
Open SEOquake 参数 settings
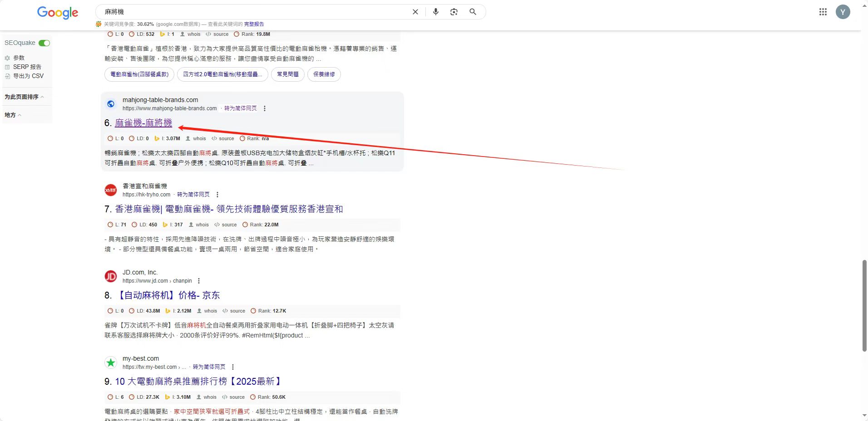[19, 58]
